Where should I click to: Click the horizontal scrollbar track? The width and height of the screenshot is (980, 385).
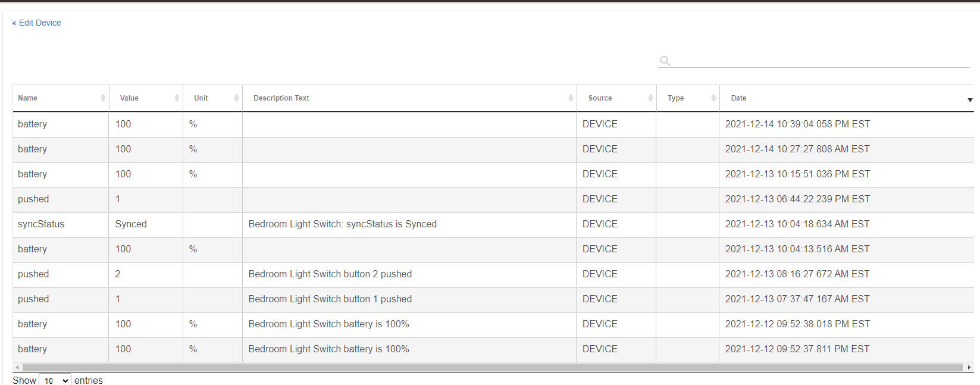[493, 367]
